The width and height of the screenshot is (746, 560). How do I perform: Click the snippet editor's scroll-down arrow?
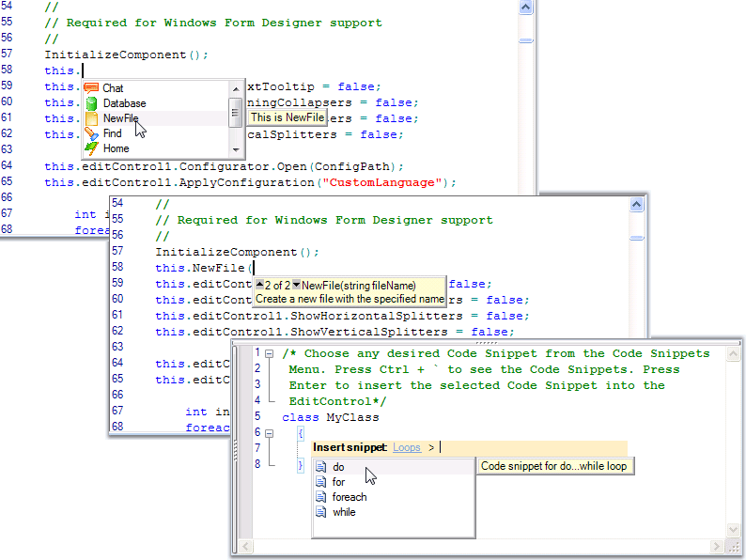point(733,530)
